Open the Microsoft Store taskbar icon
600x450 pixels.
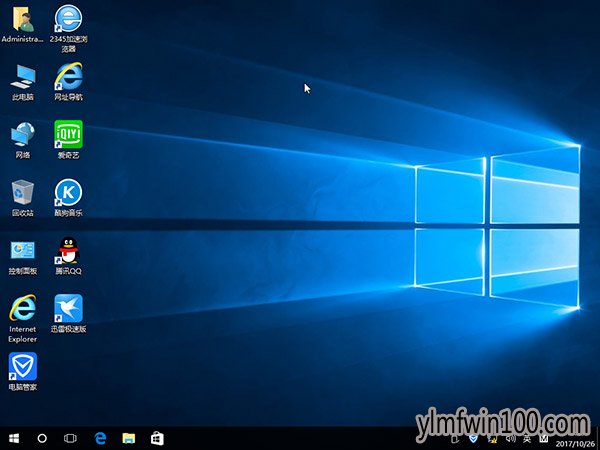tap(157, 438)
